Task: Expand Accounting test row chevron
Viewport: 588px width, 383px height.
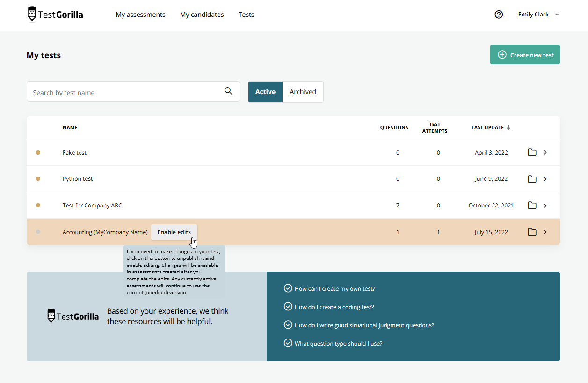Action: [545, 232]
